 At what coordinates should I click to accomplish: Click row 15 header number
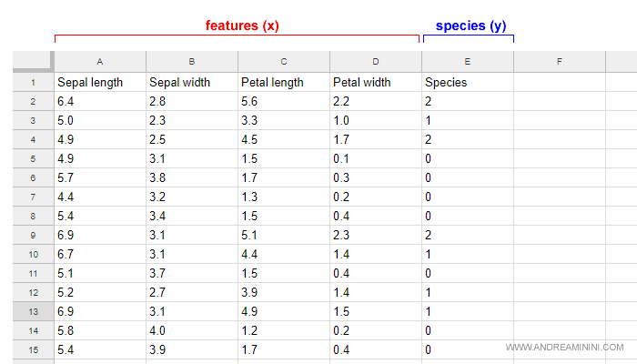pyautogui.click(x=33, y=349)
